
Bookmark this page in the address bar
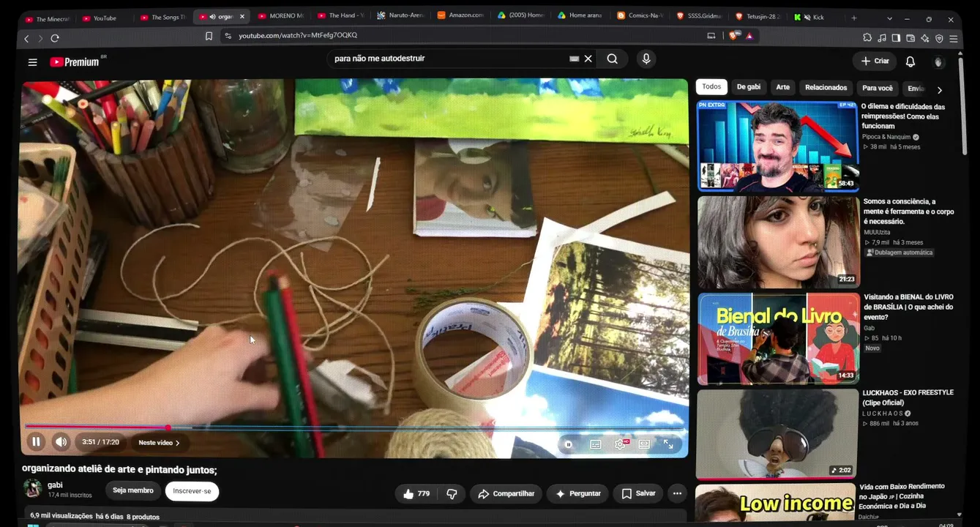209,36
